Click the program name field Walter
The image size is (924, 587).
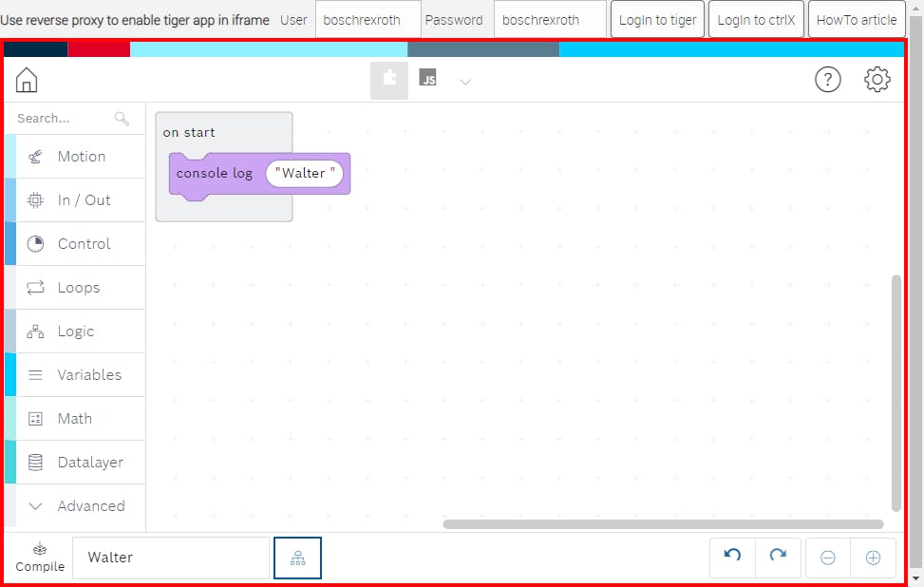(x=171, y=558)
